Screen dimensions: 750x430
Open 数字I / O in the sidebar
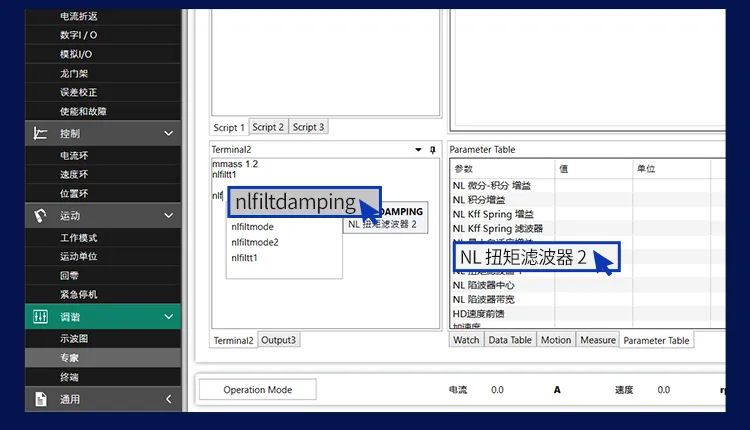point(103,35)
